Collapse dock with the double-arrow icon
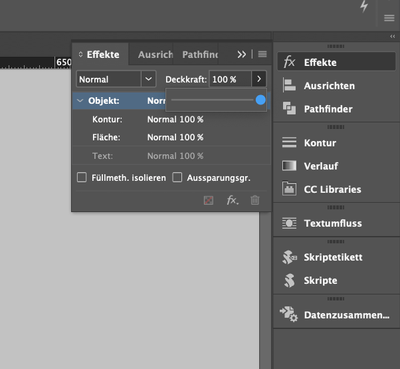The image size is (400, 369). pos(392,36)
